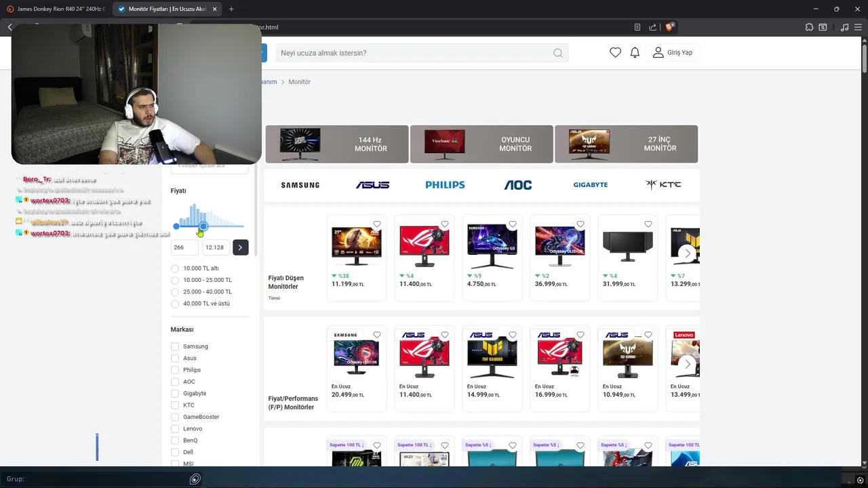Viewport: 868px width, 488px height.
Task: Open reader mode icon in address bar
Action: tap(637, 27)
